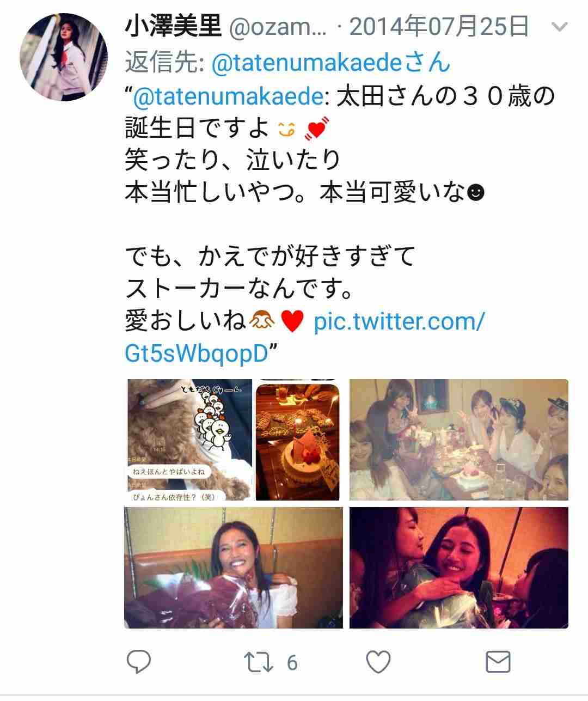Open the author's round profile avatar
This screenshot has height=701, width=588.
[x=64, y=57]
